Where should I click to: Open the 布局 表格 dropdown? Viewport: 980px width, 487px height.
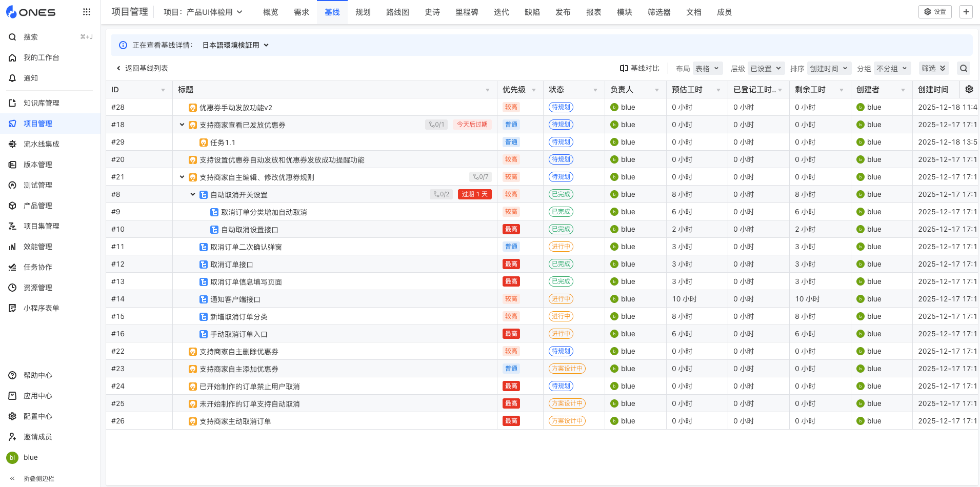point(708,68)
